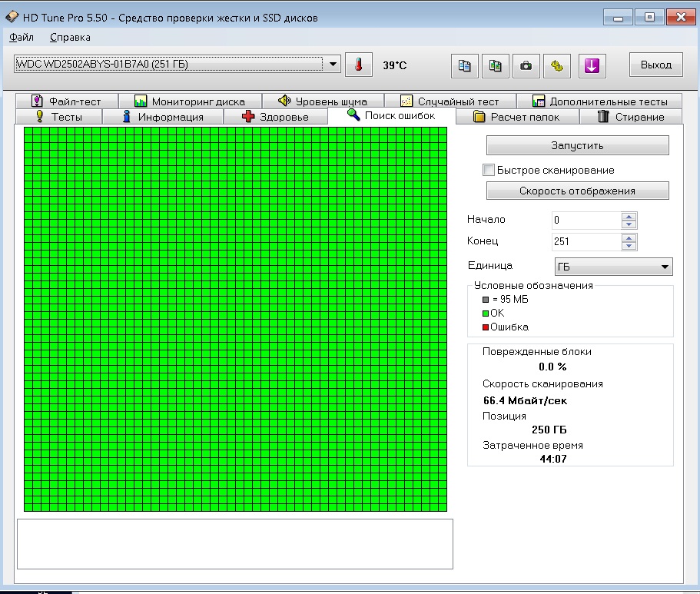
Task: Open the disk drive selection dropdown
Action: pyautogui.click(x=333, y=65)
